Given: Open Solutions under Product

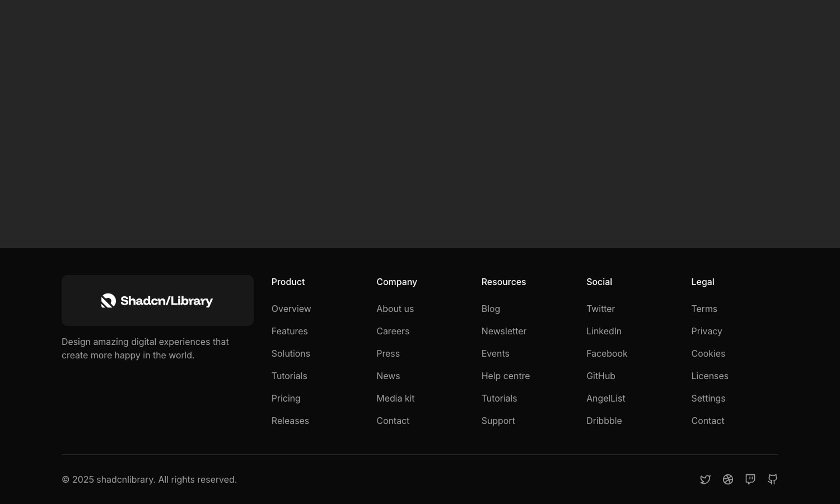Looking at the screenshot, I should 290,353.
